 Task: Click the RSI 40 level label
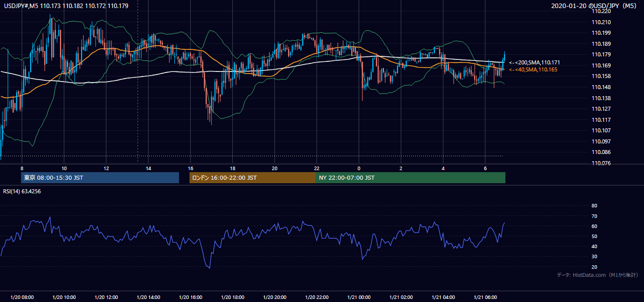click(594, 246)
